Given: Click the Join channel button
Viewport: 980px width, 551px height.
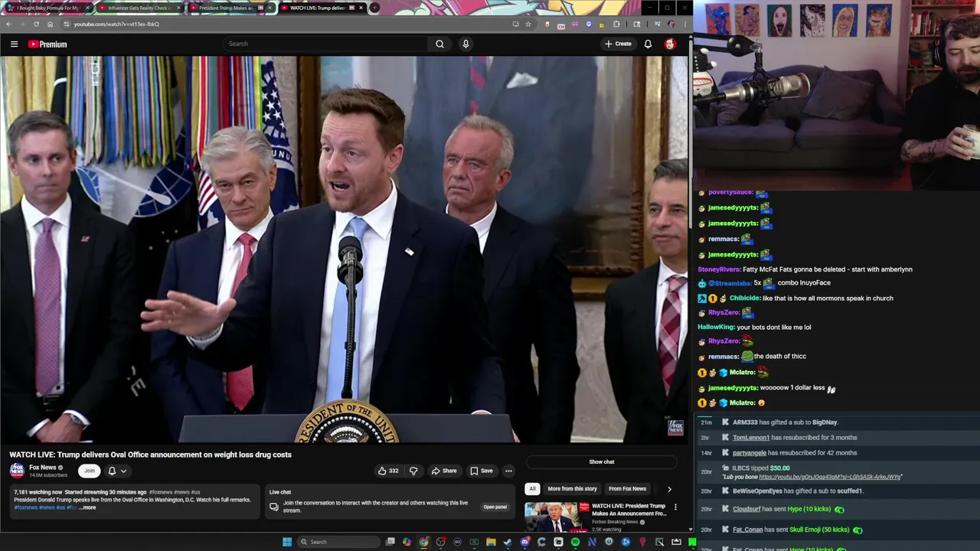Looking at the screenshot, I should point(90,471).
